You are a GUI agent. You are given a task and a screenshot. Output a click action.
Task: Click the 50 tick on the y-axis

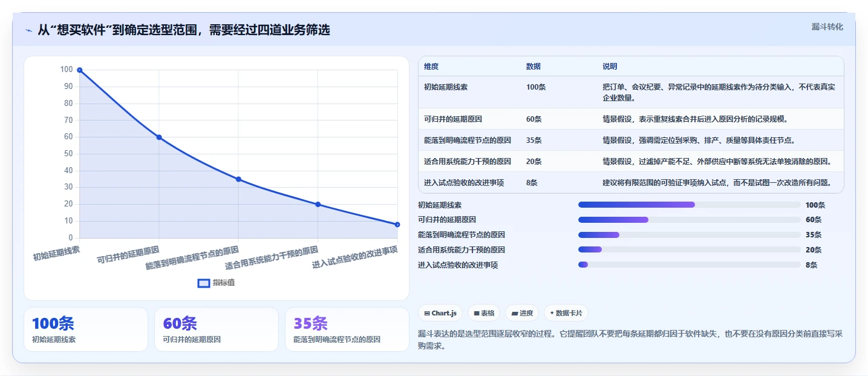coord(68,154)
